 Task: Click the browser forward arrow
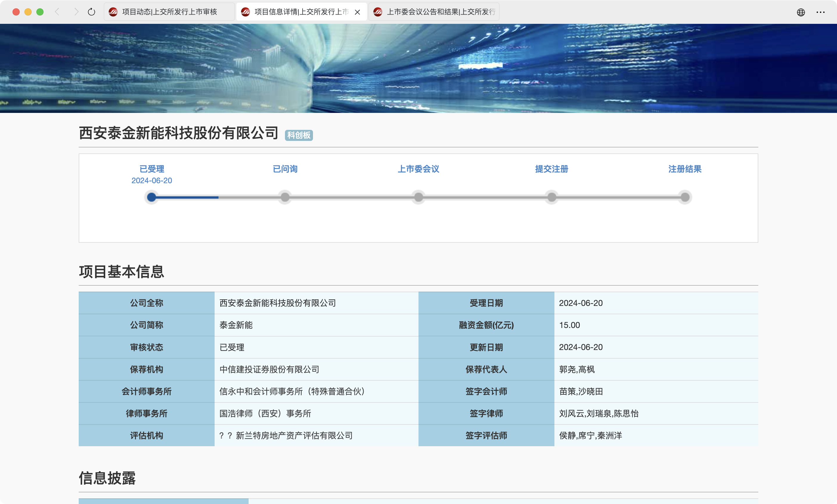coord(76,12)
